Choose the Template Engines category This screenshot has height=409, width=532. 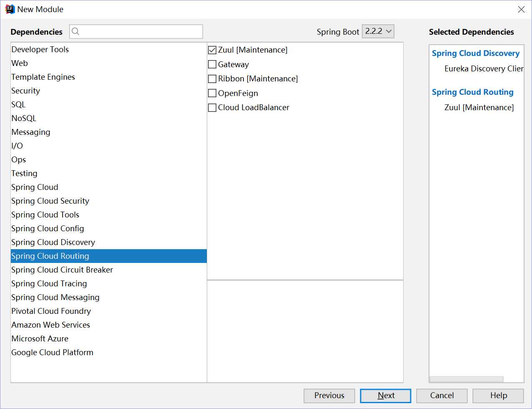tap(109, 77)
